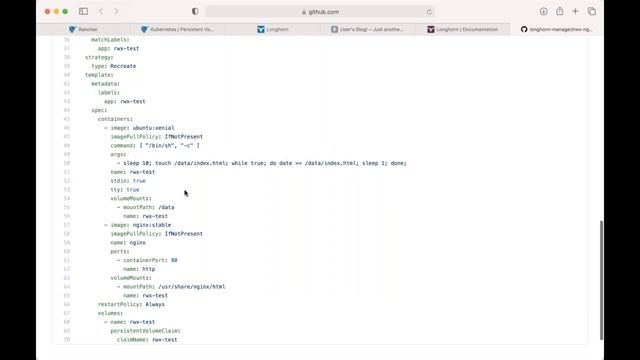Click 'volumes:' line
Viewport: 640px width, 360px height.
pyautogui.click(x=110, y=313)
